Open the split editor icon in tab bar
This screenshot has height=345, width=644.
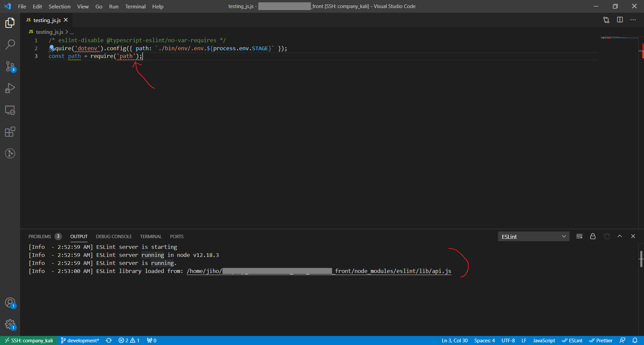(620, 20)
